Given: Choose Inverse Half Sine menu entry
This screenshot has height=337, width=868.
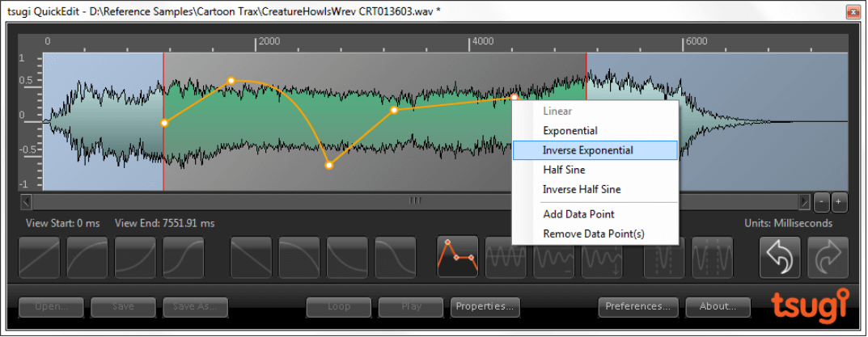Looking at the screenshot, I should pyautogui.click(x=595, y=189).
